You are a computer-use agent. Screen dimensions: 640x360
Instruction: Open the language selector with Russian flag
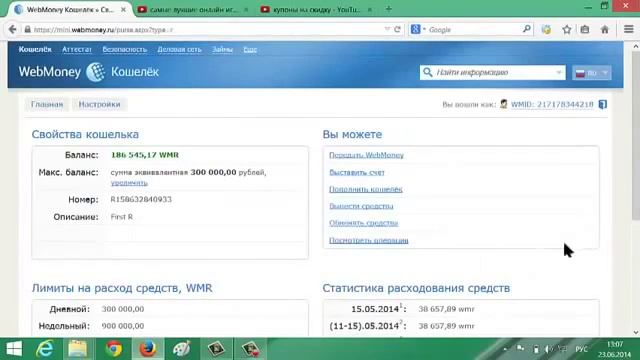591,73
